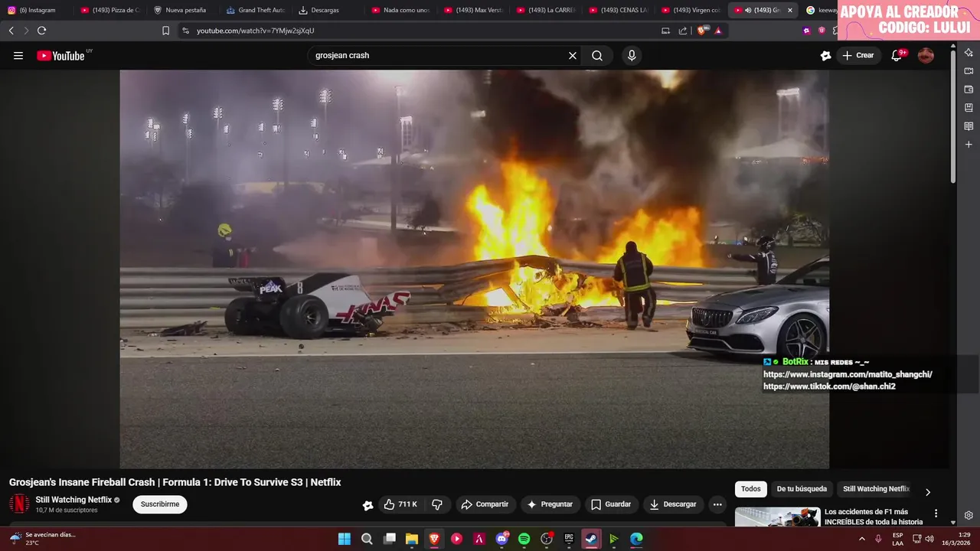Image resolution: width=980 pixels, height=551 pixels.
Task: Expand more filter chips with right chevron
Action: (928, 492)
